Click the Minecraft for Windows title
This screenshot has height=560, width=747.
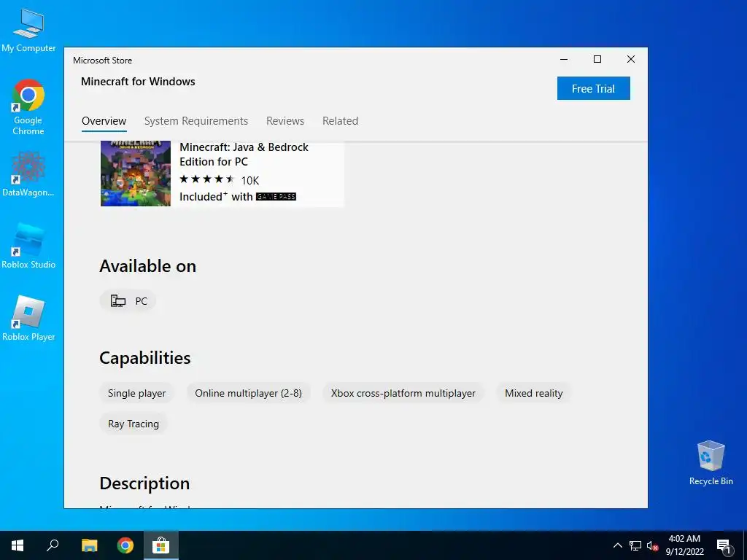coord(138,82)
